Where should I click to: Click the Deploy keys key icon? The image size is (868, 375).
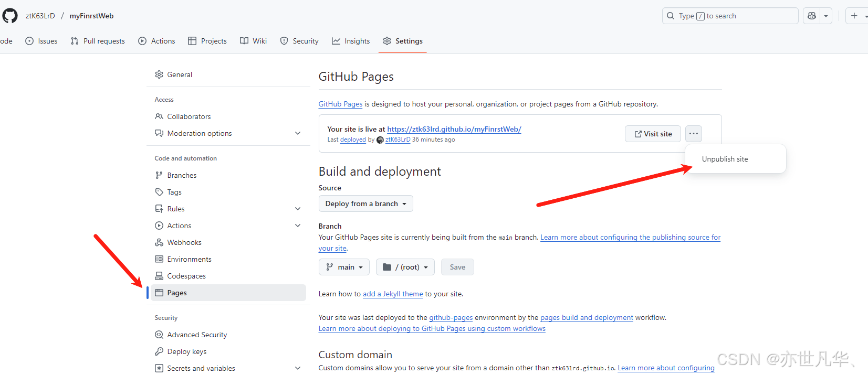159,351
